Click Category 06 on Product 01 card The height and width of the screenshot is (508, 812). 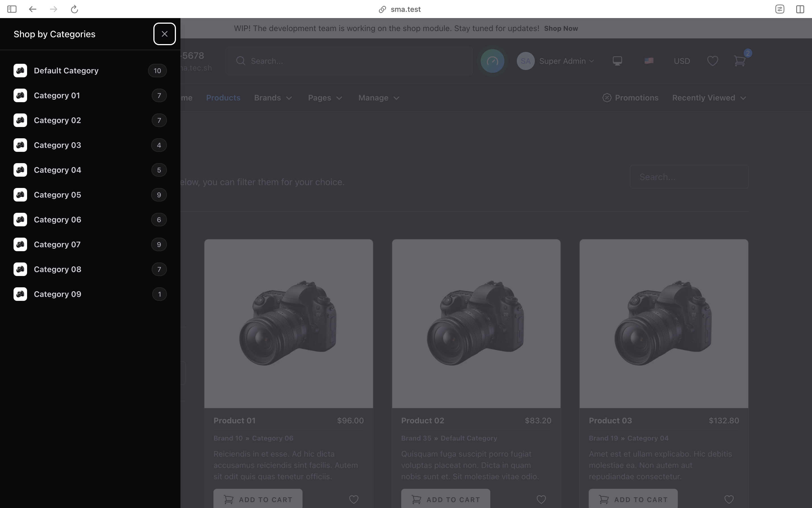coord(272,438)
